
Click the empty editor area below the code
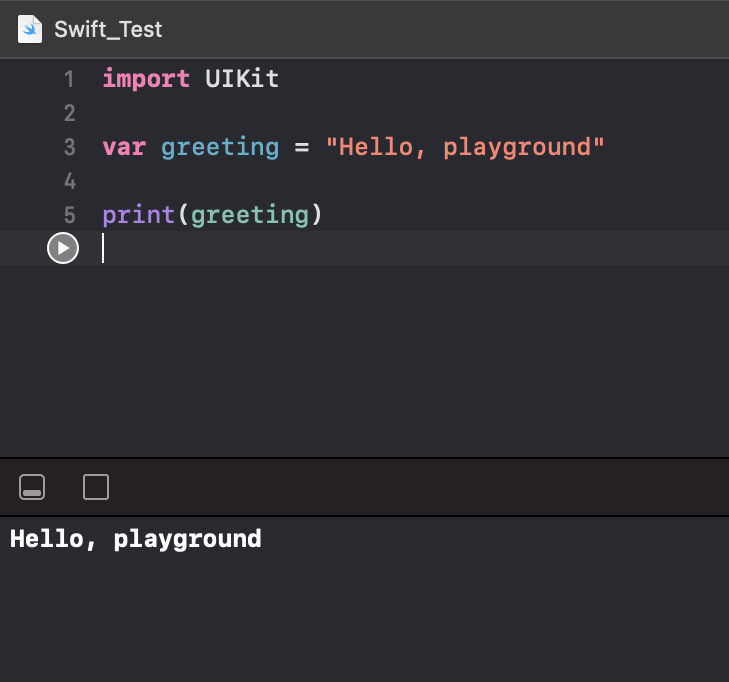pyautogui.click(x=400, y=360)
